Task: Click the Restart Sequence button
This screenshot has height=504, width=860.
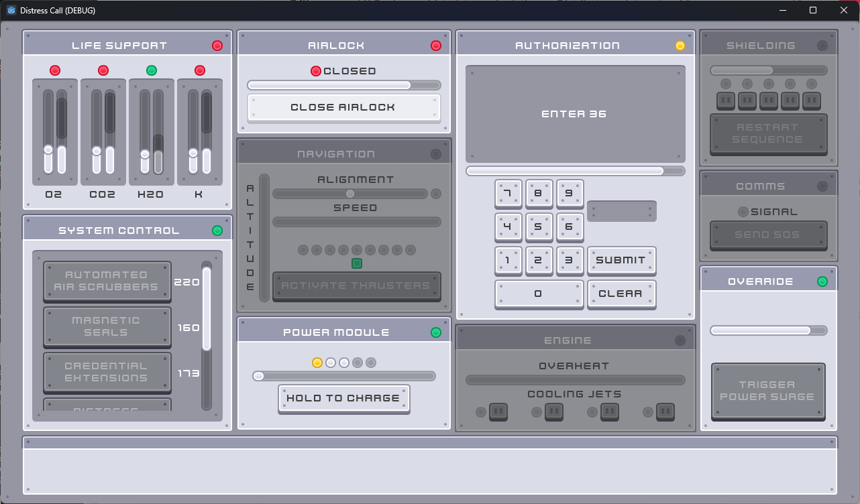Action: click(768, 134)
